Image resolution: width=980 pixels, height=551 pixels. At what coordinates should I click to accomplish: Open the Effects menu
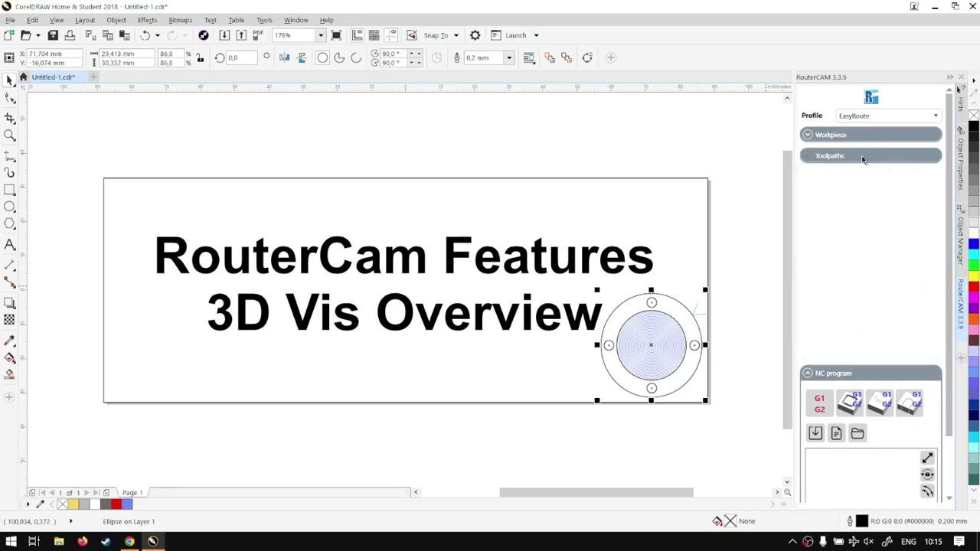[x=147, y=20]
